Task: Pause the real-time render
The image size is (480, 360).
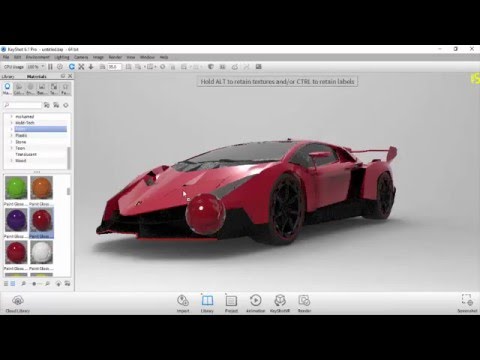Action: [x=50, y=67]
